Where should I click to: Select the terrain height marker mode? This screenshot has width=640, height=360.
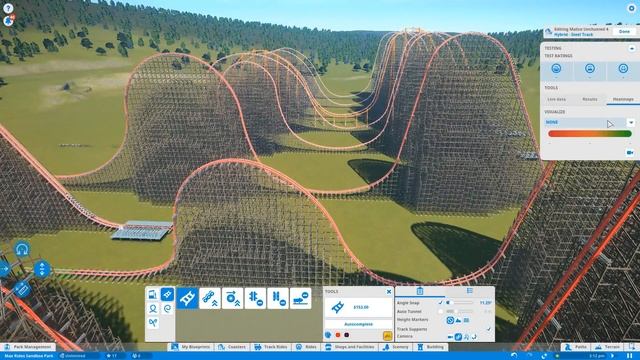pyautogui.click(x=458, y=320)
